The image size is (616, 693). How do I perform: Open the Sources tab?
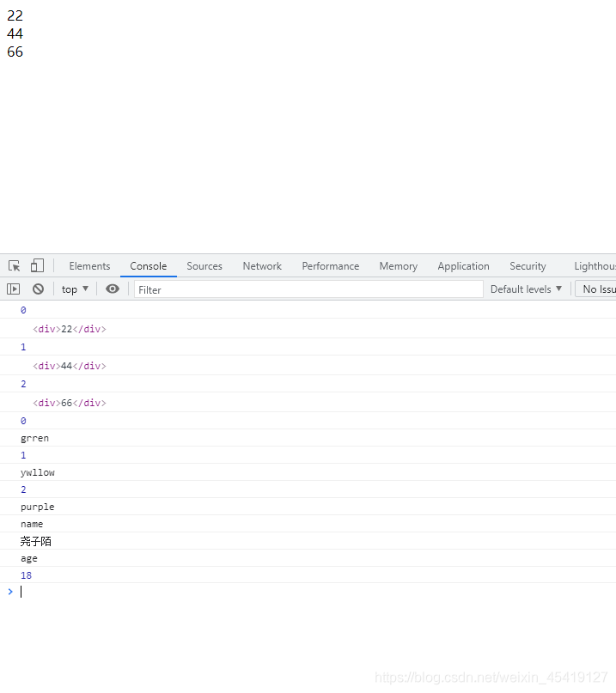click(x=204, y=266)
